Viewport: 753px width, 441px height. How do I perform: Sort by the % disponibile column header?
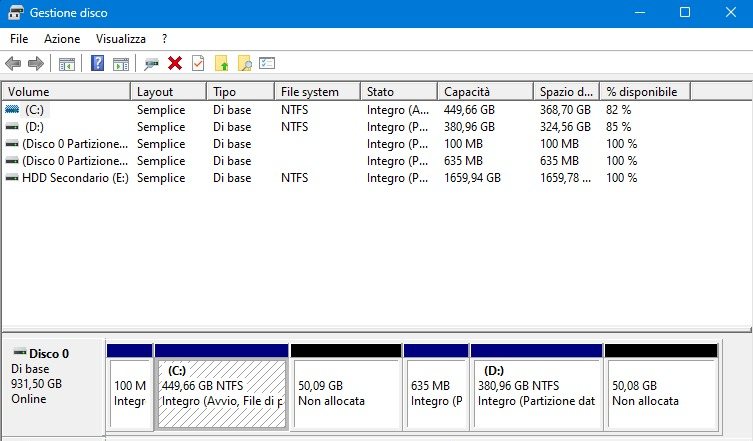click(645, 91)
